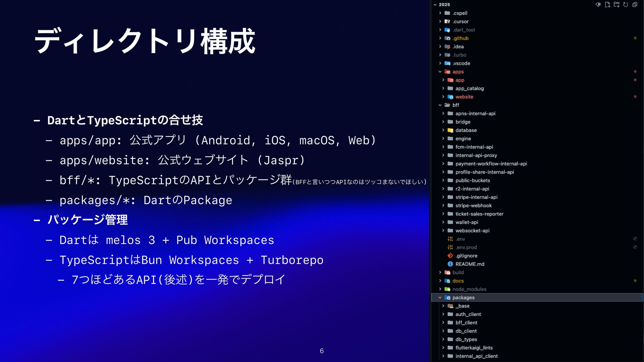Collapse all folders in explorer
Screen dimensions: 644x362
635,4
